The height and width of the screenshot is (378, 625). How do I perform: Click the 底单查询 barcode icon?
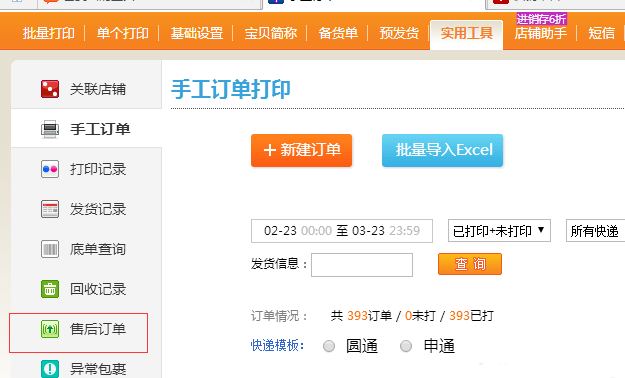point(50,249)
